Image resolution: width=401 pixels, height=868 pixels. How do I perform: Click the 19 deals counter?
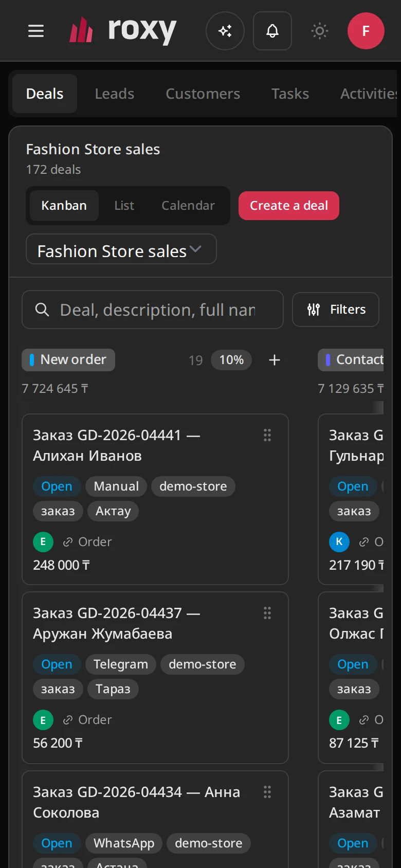196,360
